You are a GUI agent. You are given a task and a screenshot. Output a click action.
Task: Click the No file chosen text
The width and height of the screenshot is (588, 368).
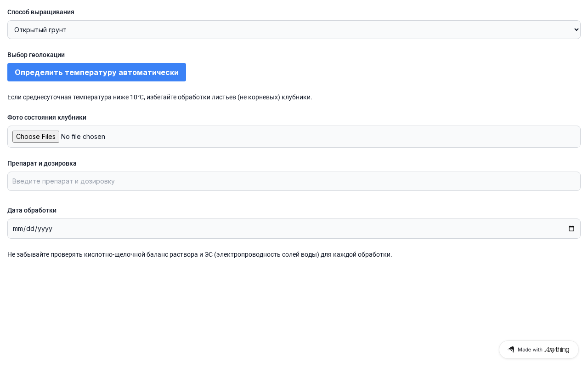pos(83,137)
